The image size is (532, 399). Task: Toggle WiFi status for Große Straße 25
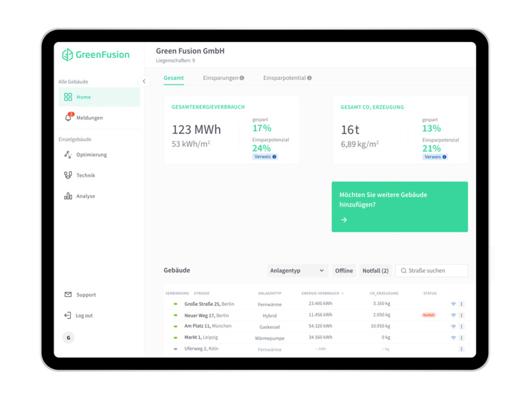452,304
